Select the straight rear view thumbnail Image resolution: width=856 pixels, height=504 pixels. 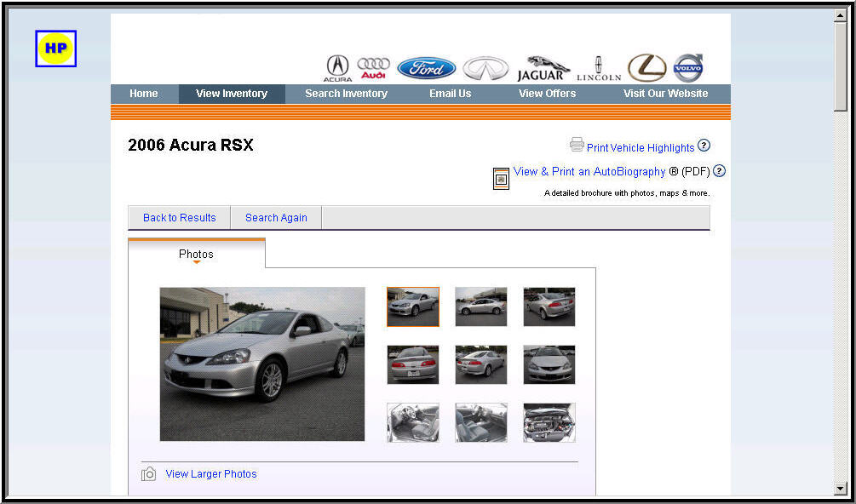(413, 364)
